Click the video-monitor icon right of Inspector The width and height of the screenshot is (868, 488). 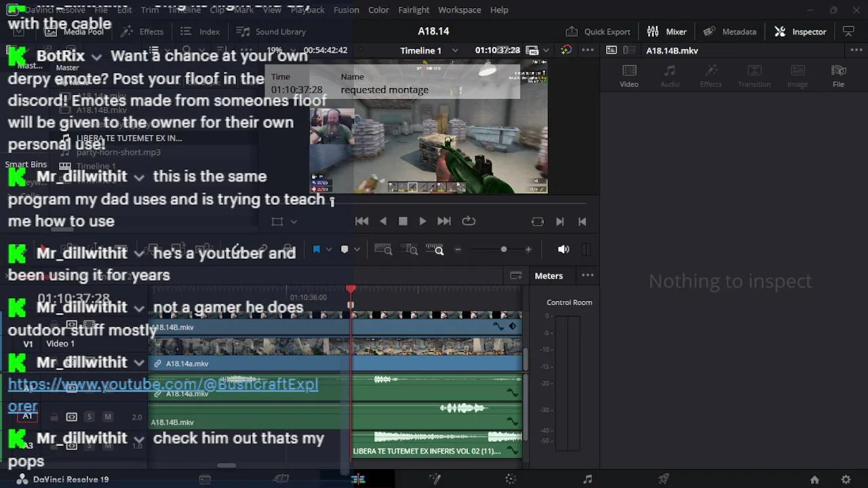[x=848, y=31]
